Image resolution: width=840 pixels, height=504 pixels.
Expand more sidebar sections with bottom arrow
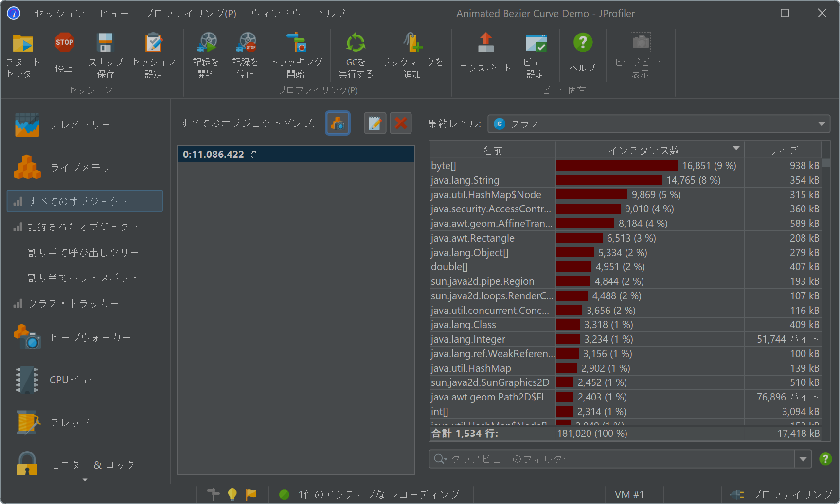(85, 480)
